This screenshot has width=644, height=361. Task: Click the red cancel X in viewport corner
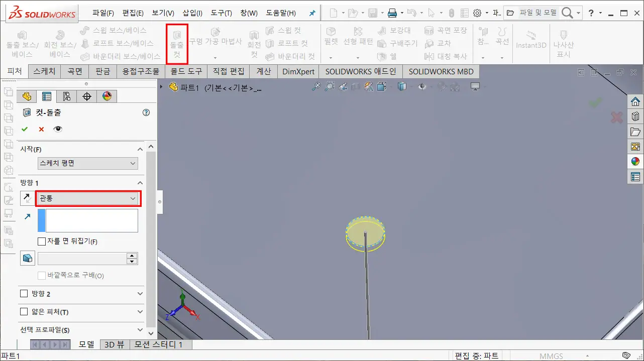[617, 117]
